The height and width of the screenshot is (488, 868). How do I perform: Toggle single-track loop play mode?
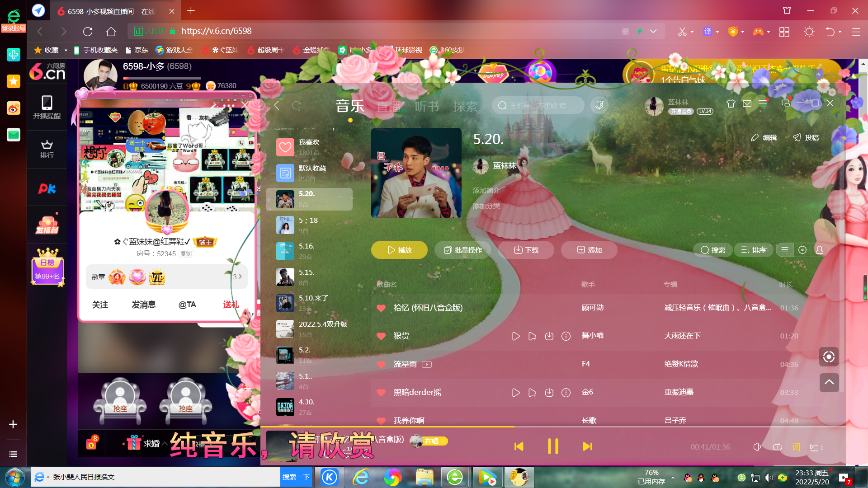click(x=777, y=447)
